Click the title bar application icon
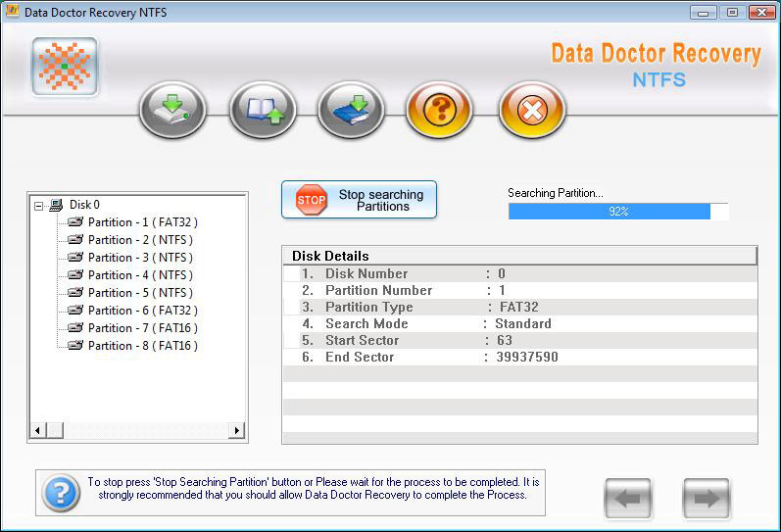 point(12,11)
